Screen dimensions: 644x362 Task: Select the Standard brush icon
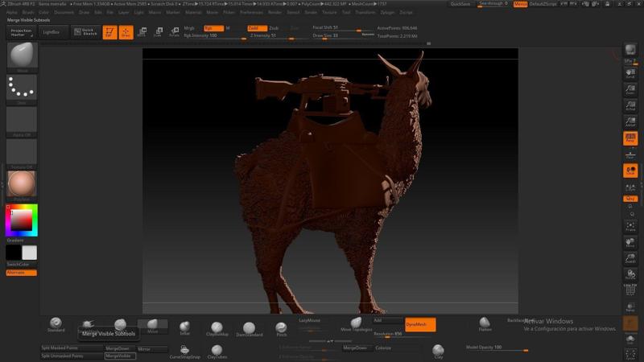[x=56, y=324]
